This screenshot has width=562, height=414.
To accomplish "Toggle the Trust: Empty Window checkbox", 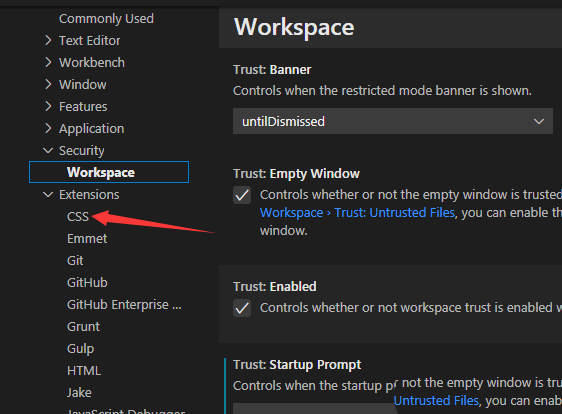I will coord(242,195).
